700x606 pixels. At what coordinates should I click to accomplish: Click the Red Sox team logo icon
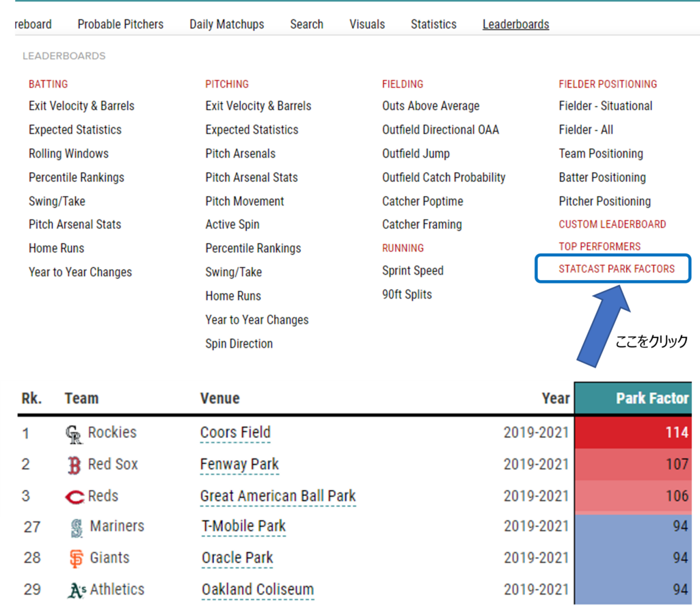point(74,465)
